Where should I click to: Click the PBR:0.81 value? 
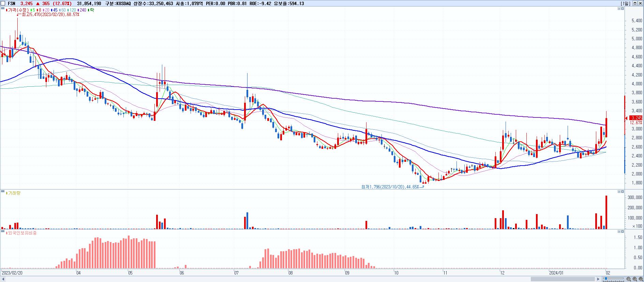238,3
